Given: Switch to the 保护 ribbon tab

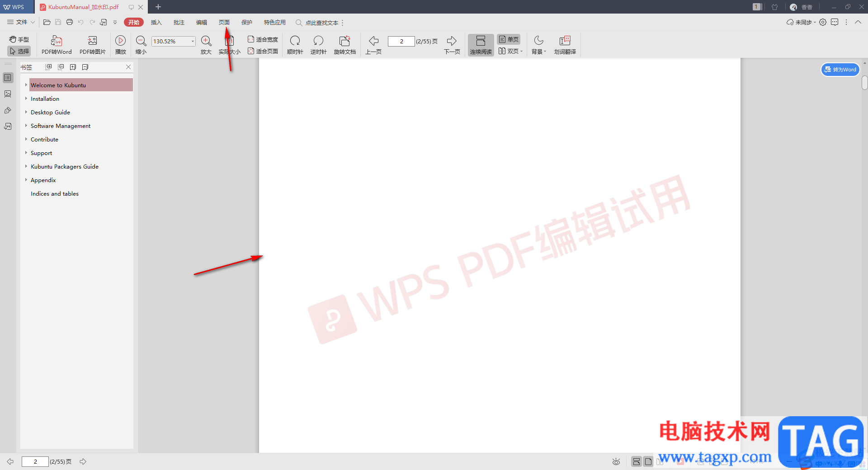Looking at the screenshot, I should pyautogui.click(x=247, y=22).
